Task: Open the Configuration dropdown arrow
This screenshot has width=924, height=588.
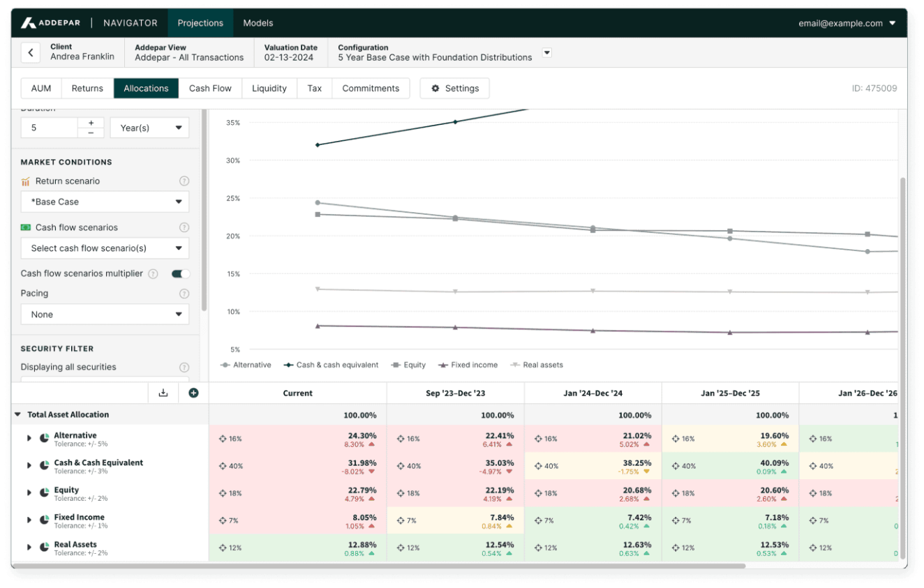Action: (547, 53)
